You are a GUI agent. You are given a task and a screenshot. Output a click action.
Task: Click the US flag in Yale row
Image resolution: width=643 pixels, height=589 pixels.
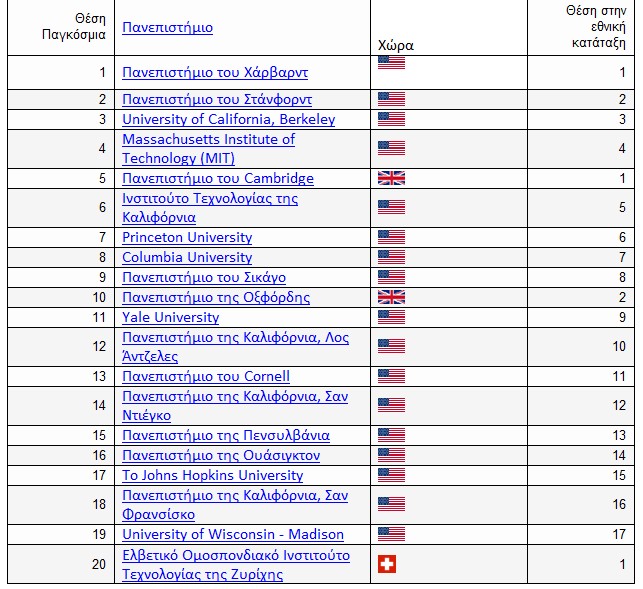tap(391, 317)
